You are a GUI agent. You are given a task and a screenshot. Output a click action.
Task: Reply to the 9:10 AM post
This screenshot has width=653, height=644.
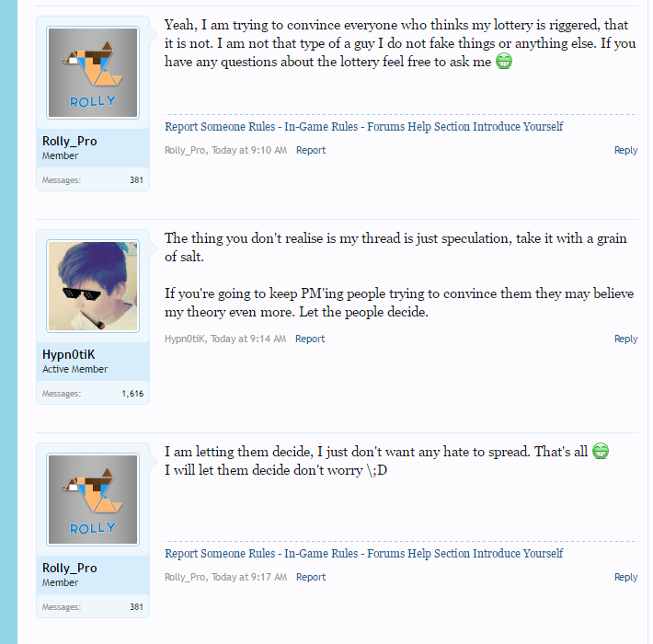625,150
